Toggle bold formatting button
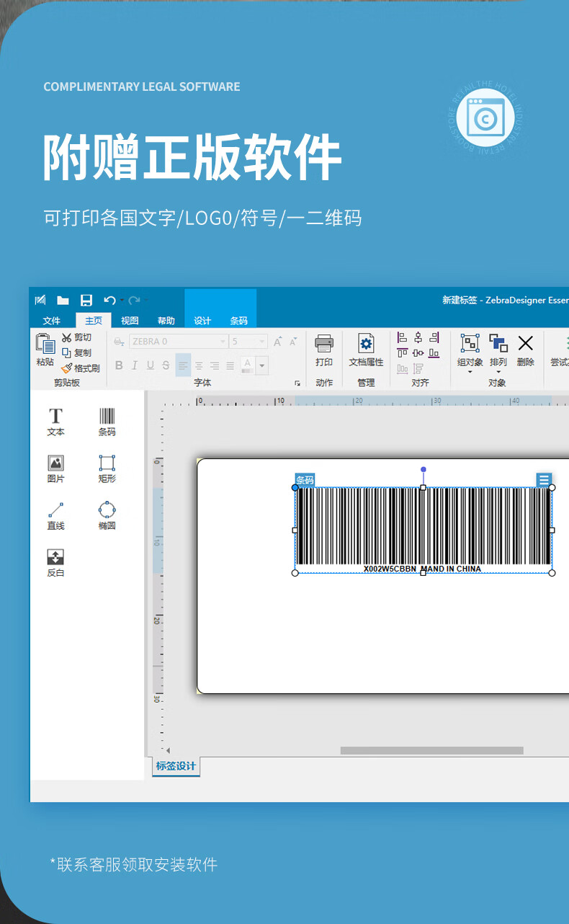 click(119, 365)
